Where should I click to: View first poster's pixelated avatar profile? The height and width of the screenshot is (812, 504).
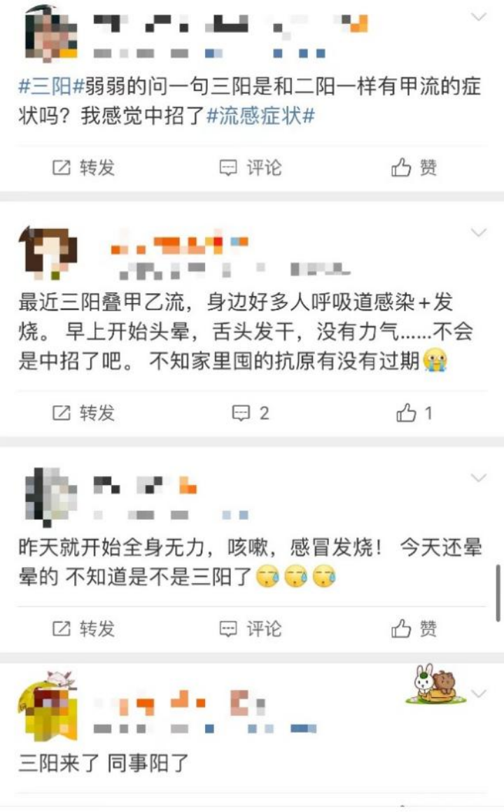51,33
